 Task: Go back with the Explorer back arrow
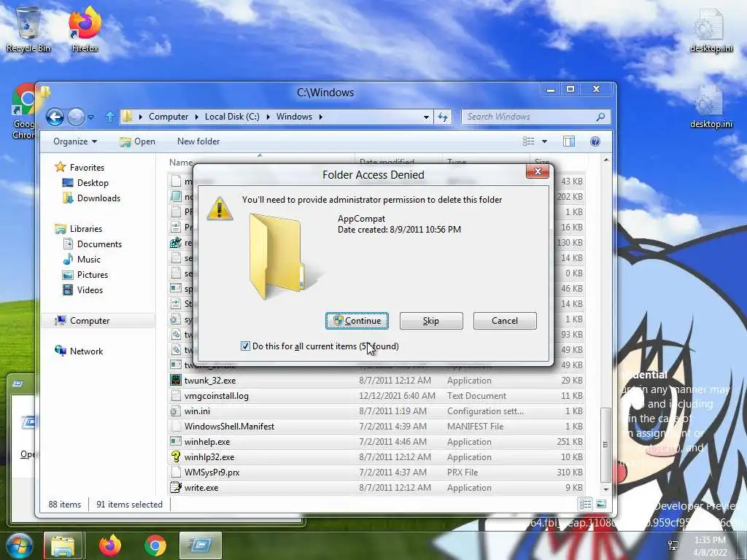coord(55,117)
